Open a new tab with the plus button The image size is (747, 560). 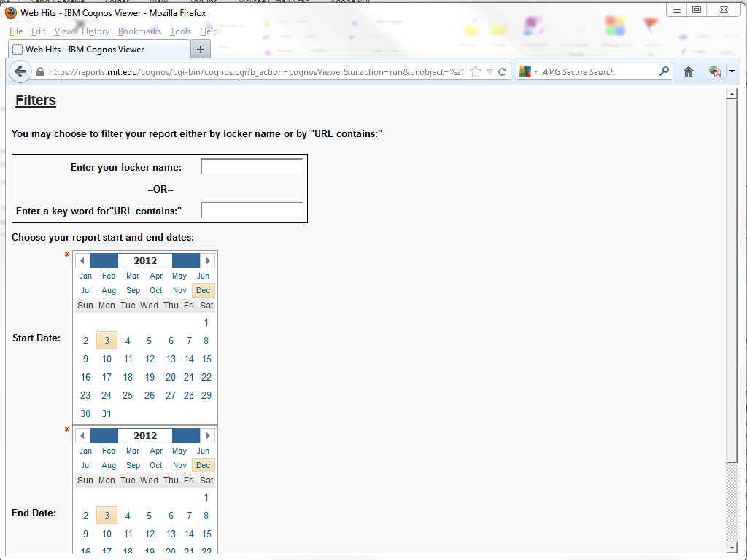pos(201,49)
